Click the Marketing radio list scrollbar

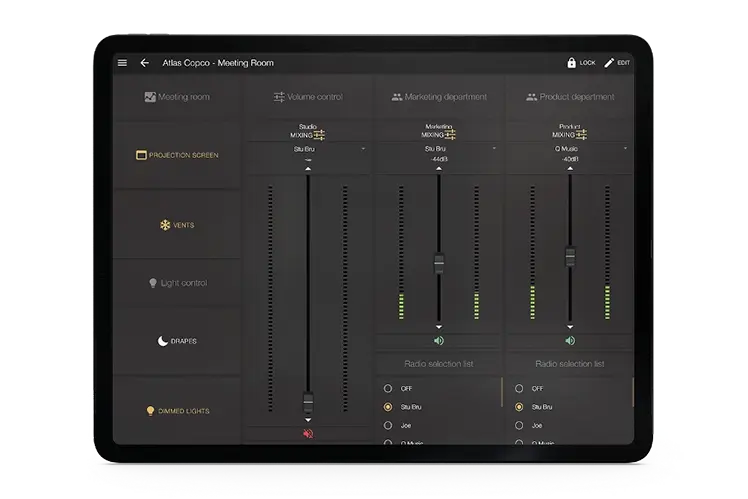click(502, 392)
